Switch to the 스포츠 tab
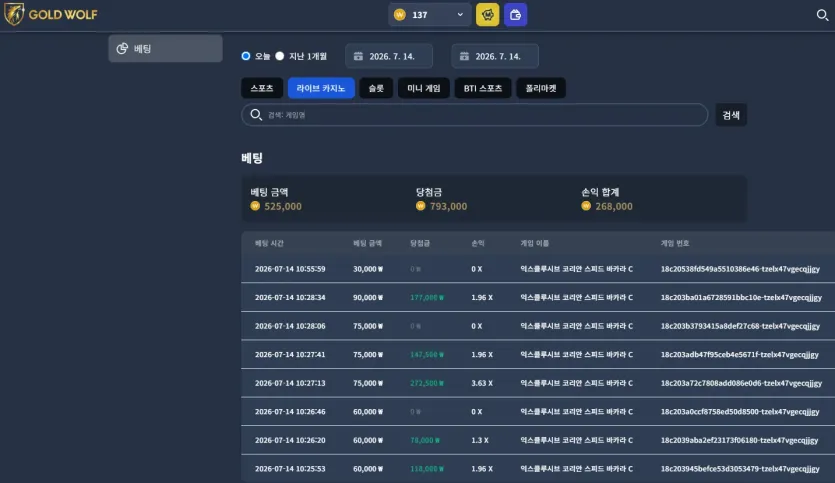835x483 pixels. tap(262, 88)
